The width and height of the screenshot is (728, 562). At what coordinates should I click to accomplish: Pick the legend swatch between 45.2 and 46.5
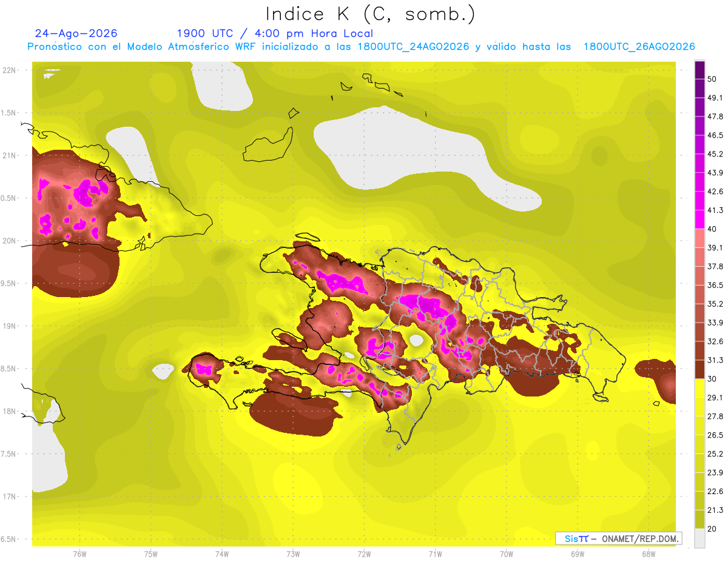point(699,145)
